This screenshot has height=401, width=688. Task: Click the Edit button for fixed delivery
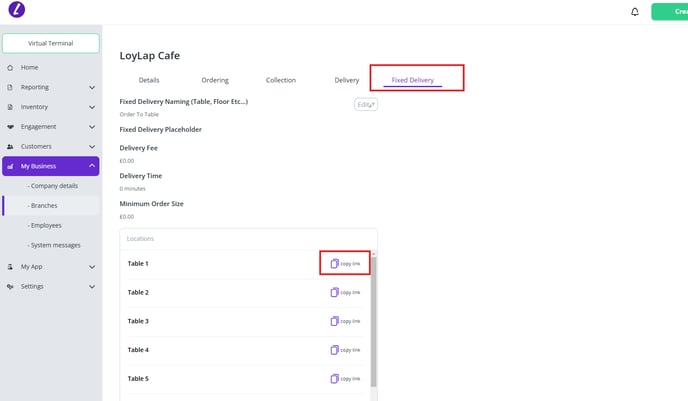tap(365, 104)
